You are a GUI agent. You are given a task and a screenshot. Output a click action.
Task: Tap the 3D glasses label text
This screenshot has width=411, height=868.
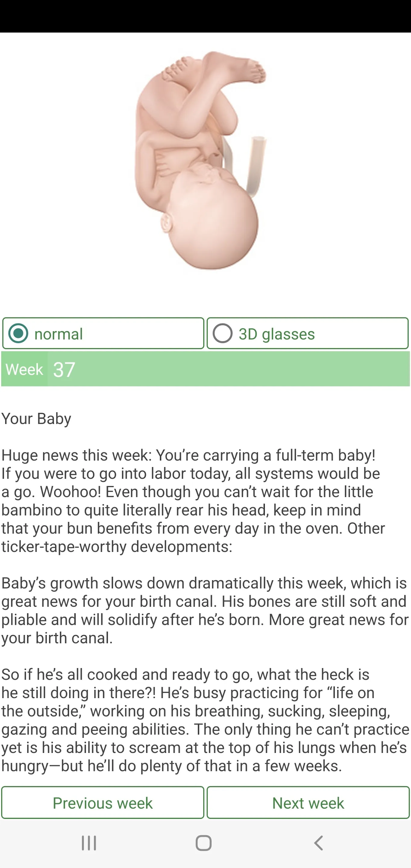click(277, 334)
